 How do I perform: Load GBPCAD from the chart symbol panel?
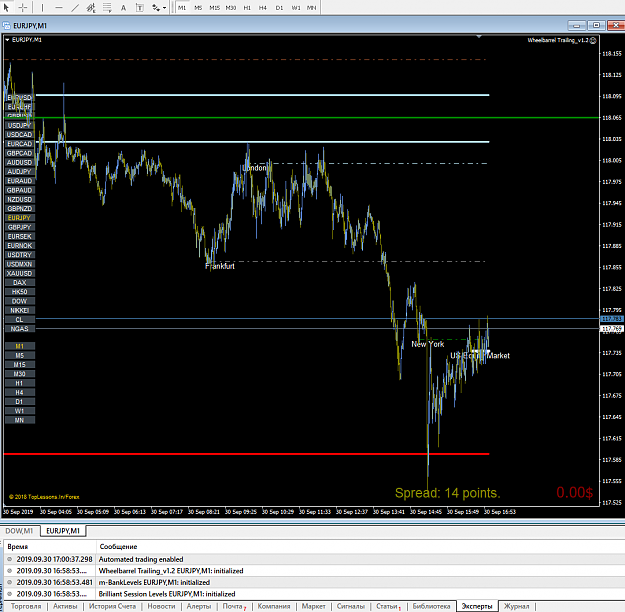coord(19,153)
